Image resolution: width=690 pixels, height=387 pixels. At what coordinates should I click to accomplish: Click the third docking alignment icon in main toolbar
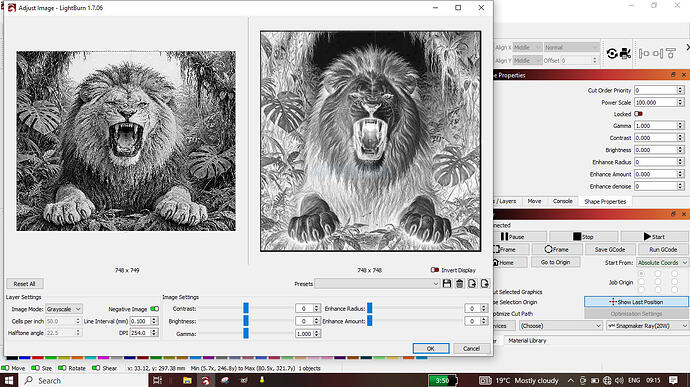(x=671, y=54)
